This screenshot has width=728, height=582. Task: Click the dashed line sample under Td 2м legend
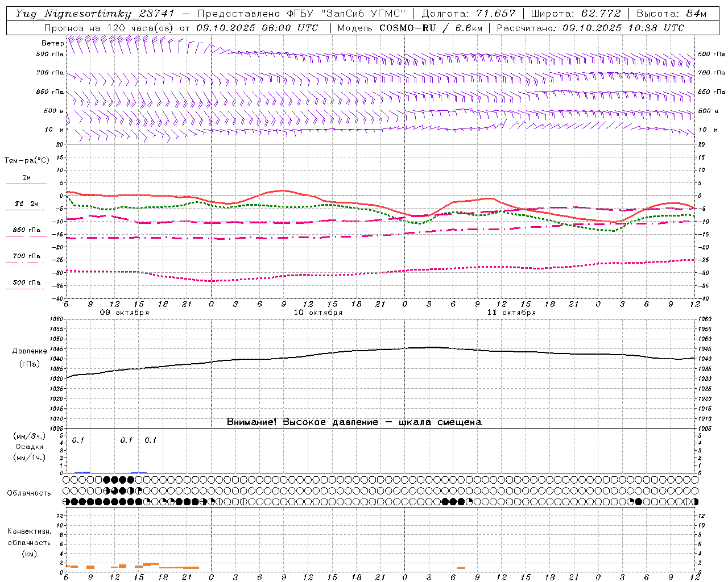[x=26, y=210]
